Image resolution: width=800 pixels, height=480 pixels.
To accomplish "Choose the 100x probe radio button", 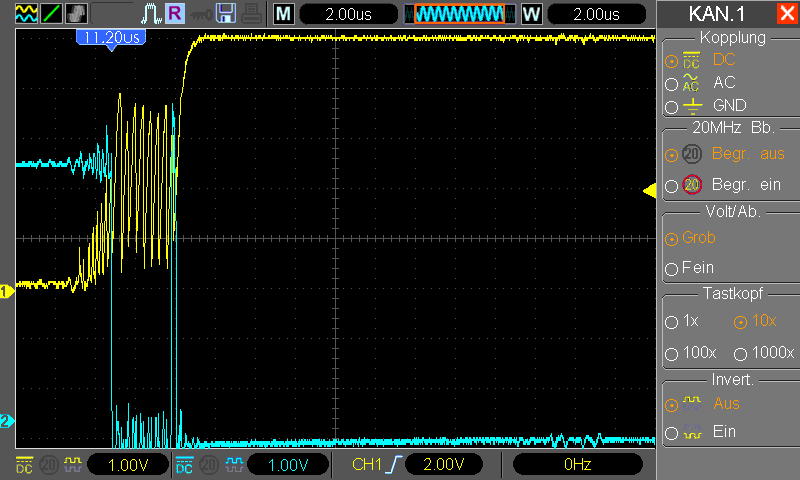I will 671,354.
